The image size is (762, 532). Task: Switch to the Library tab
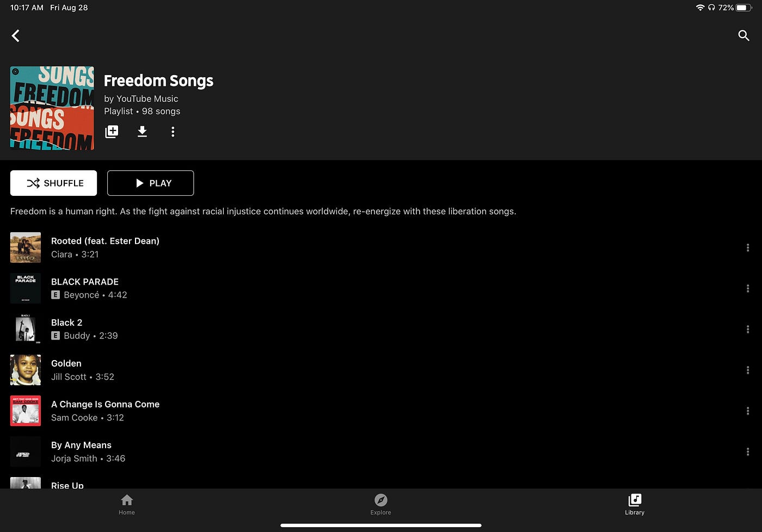pyautogui.click(x=635, y=504)
